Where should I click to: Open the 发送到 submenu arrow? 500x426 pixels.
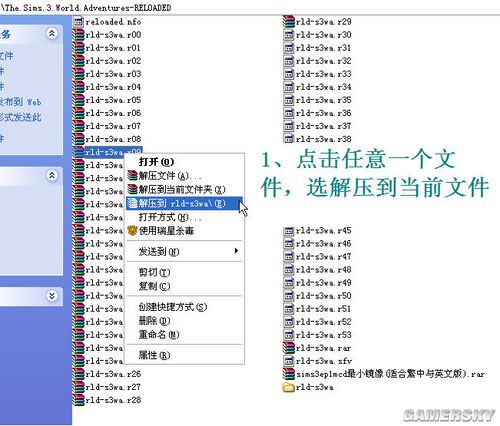point(236,251)
